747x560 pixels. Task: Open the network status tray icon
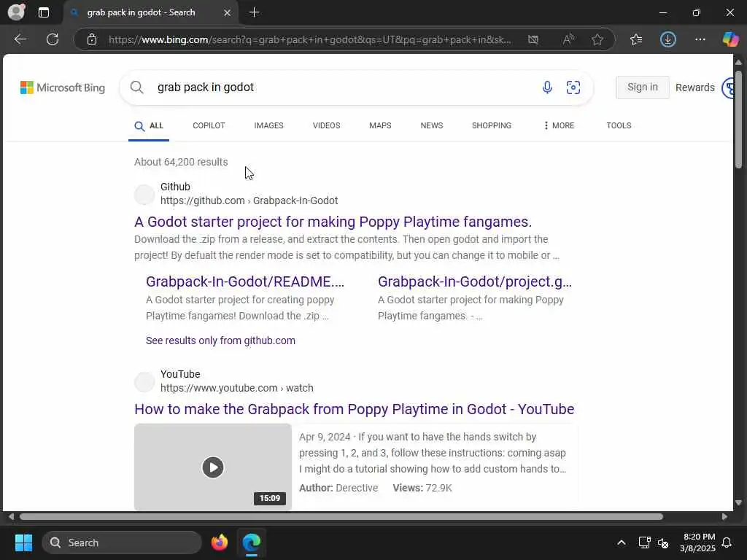tap(644, 542)
